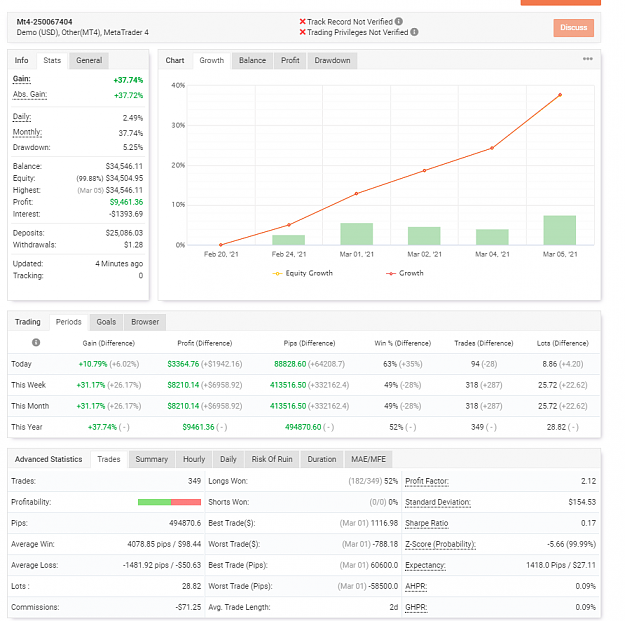The image size is (625, 621).
Task: Click the Discuss button
Action: tap(574, 28)
